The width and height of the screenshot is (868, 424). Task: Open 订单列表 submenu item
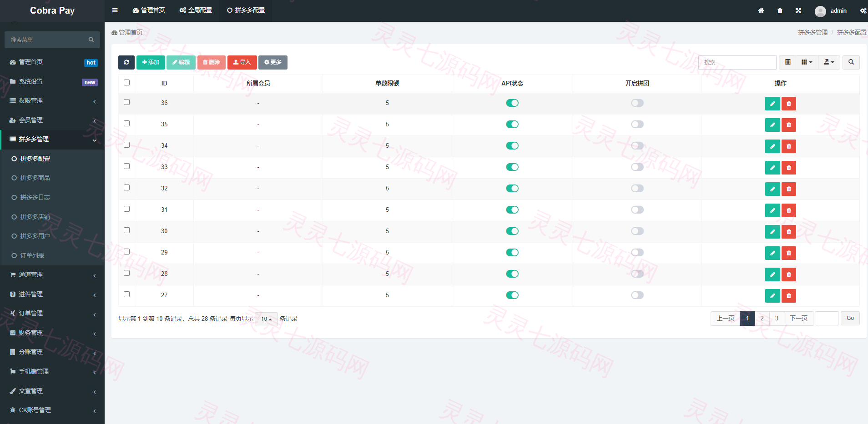52,256
